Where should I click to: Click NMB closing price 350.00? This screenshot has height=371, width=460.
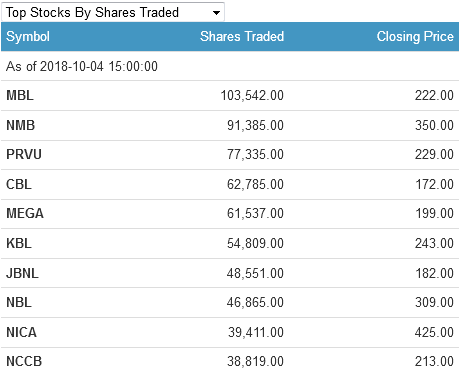pyautogui.click(x=434, y=125)
